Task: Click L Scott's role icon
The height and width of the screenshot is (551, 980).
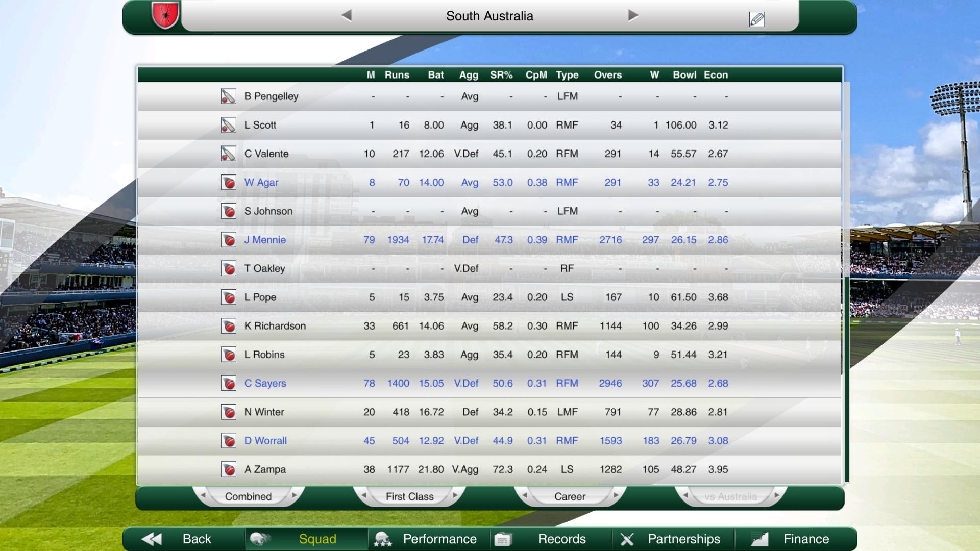Action: pyautogui.click(x=228, y=125)
